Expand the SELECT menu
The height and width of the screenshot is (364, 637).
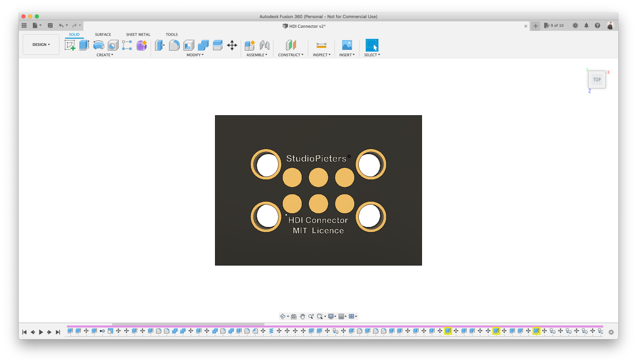[x=372, y=55]
